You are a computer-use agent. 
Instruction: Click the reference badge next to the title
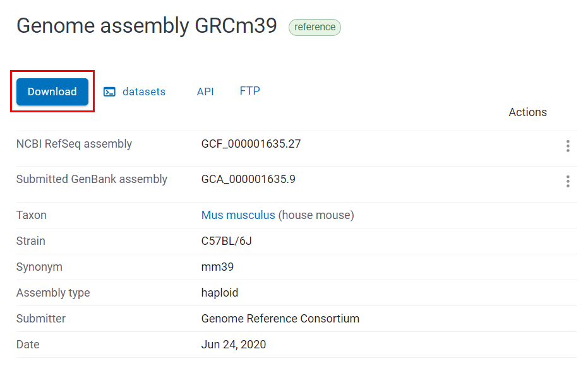click(x=315, y=27)
